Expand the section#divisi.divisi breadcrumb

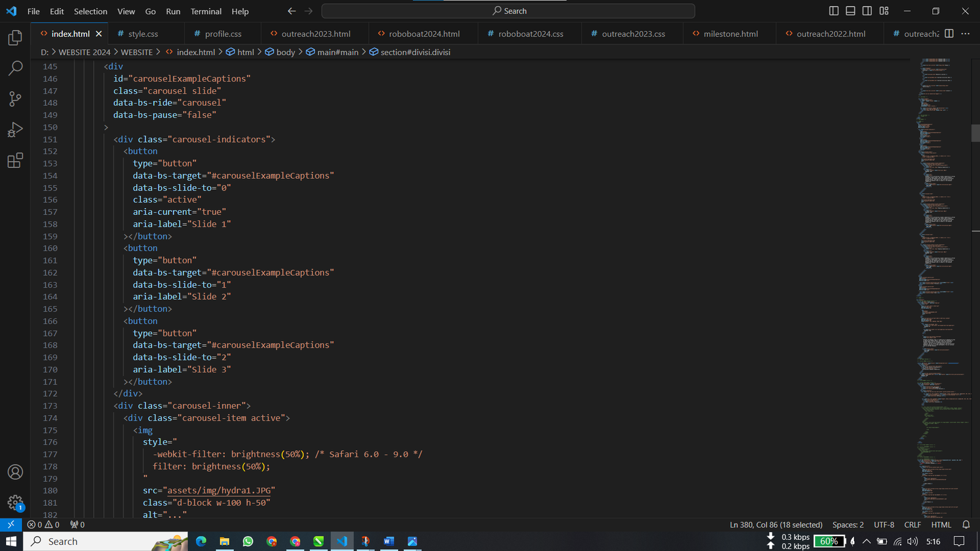(415, 52)
